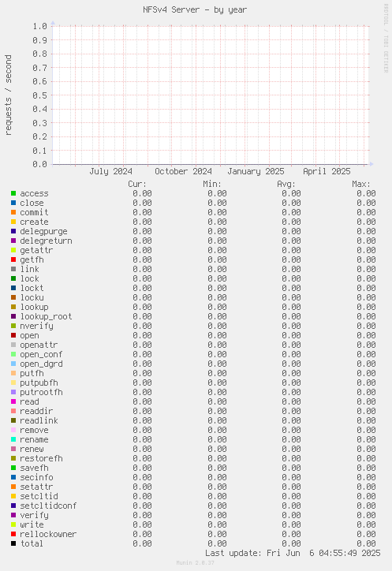392x571 pixels.
Task: Click the lookup legend label
Action: click(x=34, y=307)
